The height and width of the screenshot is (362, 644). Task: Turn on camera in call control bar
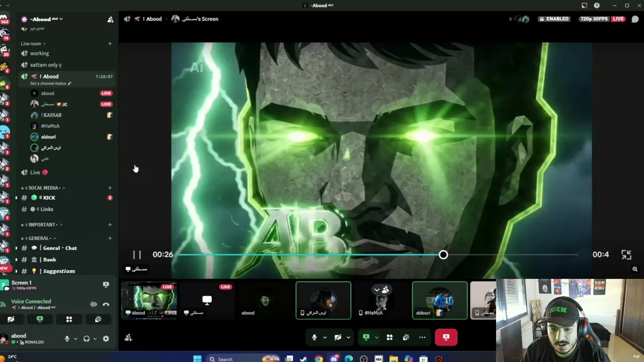(x=338, y=337)
